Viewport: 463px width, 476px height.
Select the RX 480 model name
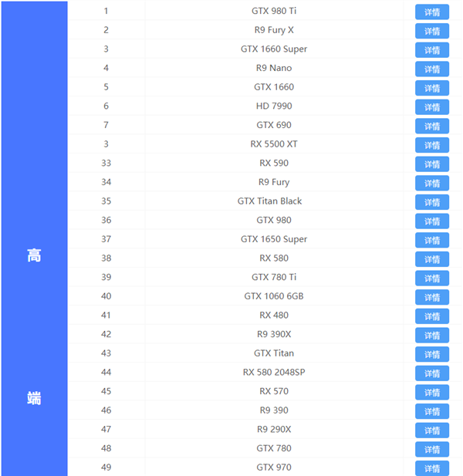274,315
